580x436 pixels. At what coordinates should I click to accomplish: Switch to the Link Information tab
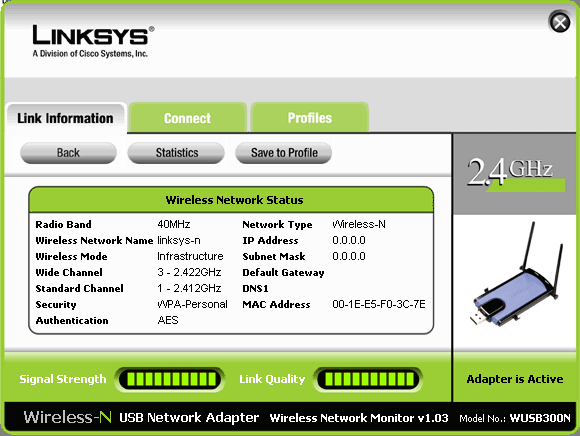(x=65, y=118)
